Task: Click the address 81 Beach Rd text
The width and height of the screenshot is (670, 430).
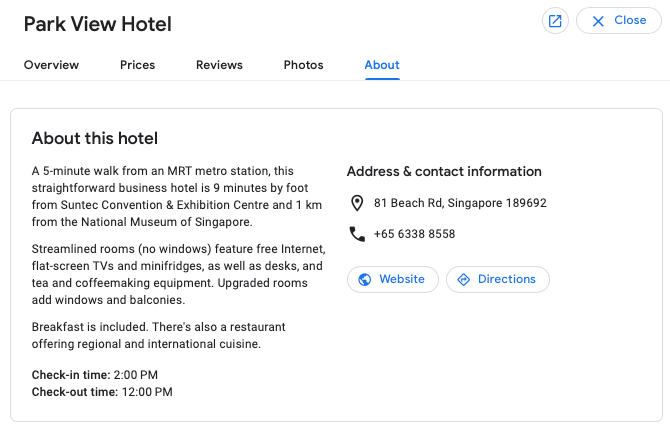Action: coord(460,203)
